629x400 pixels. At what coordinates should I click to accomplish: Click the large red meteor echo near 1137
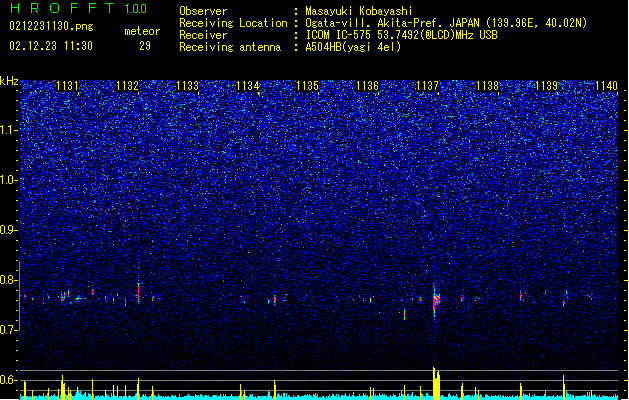click(436, 301)
